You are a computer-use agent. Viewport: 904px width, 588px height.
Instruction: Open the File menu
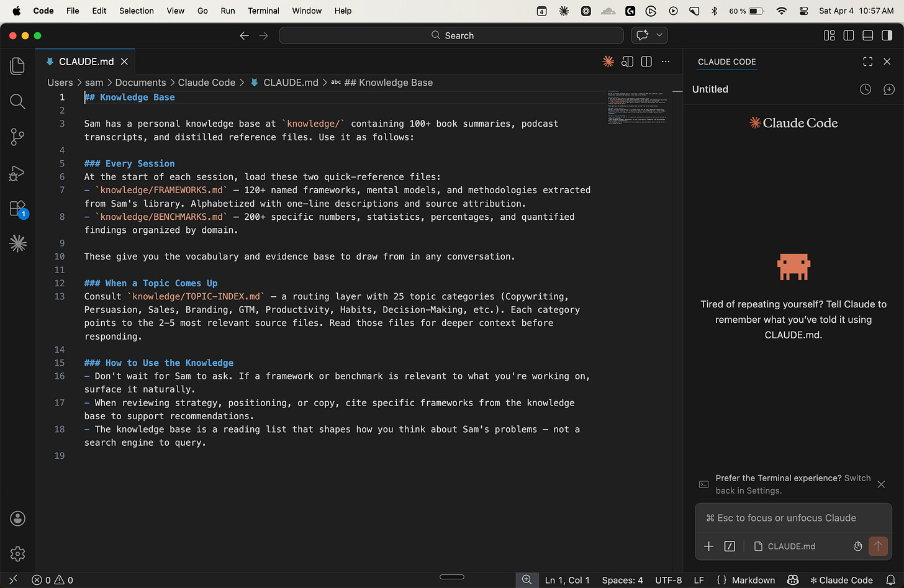point(73,11)
